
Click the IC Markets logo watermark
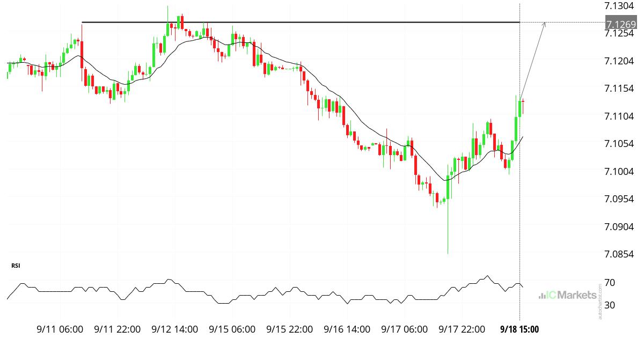pyautogui.click(x=567, y=295)
